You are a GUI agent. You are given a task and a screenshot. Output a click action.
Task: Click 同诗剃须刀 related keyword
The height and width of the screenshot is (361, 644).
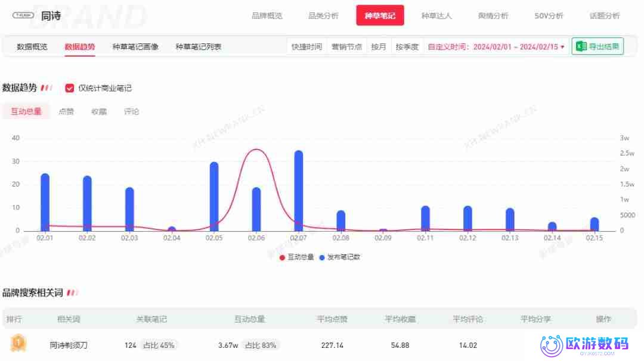69,346
